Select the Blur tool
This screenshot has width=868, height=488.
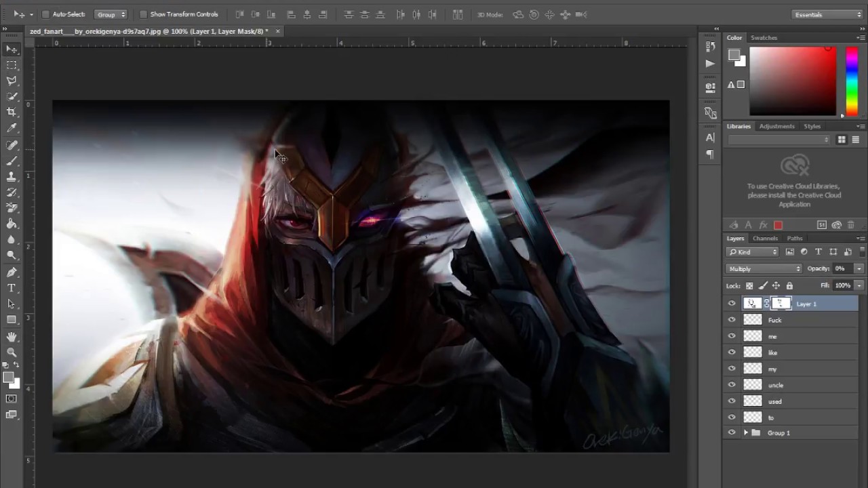(x=12, y=239)
